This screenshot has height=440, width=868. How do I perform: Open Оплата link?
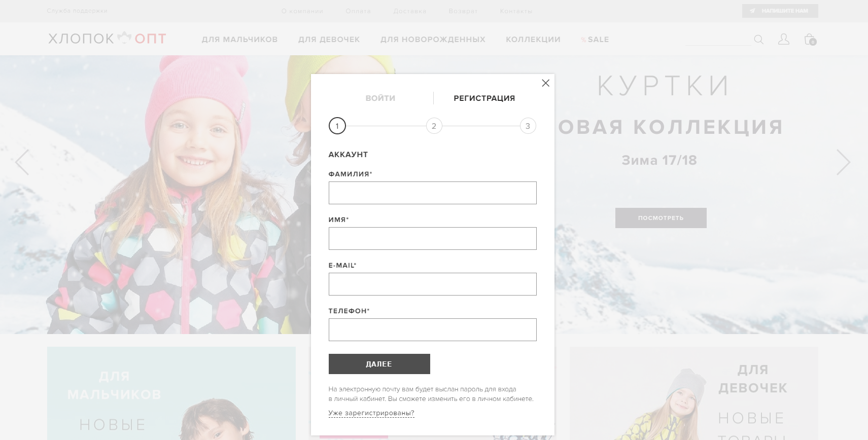tap(358, 11)
